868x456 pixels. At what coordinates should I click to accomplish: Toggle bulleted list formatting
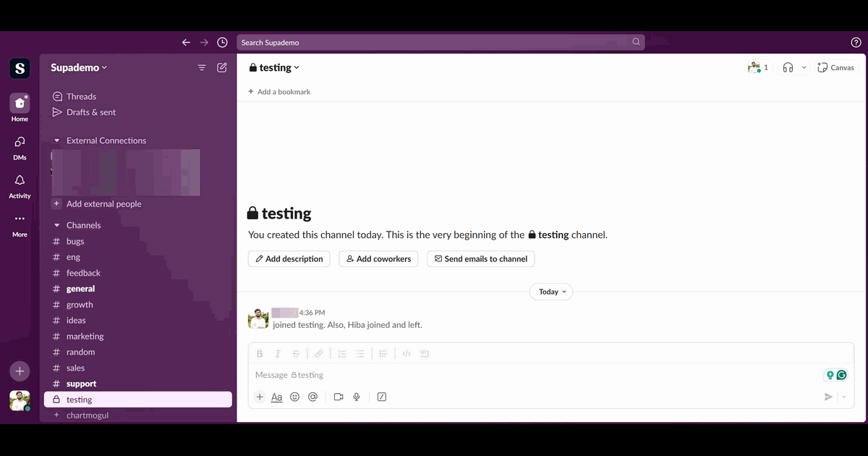pyautogui.click(x=359, y=354)
